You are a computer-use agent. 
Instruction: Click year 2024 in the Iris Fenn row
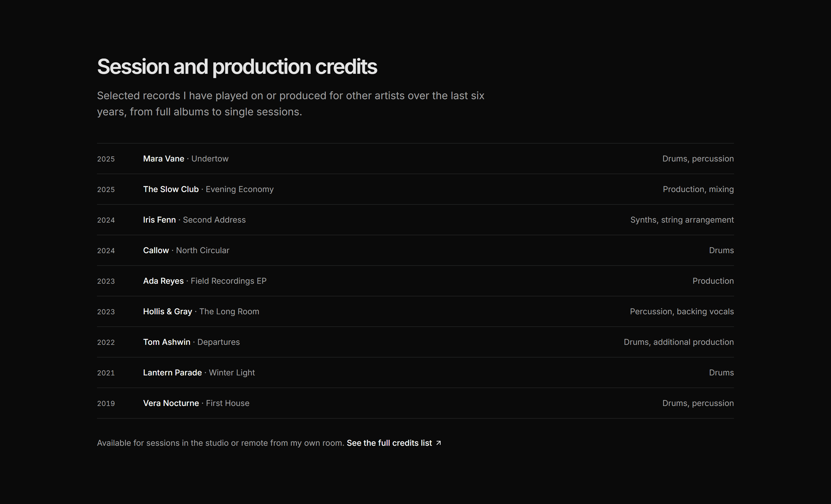106,220
